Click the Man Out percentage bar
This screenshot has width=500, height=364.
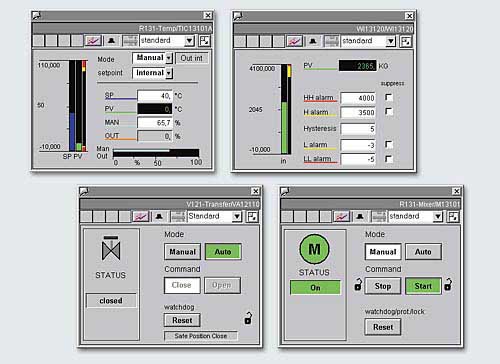click(x=156, y=153)
